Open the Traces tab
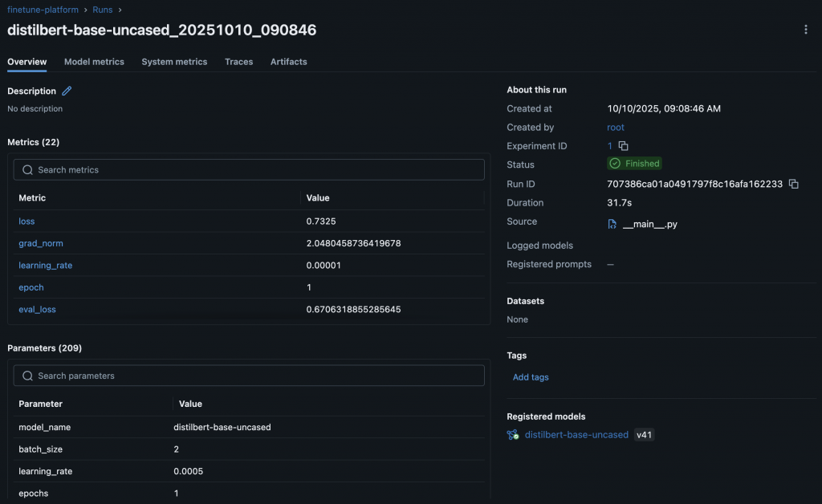Image resolution: width=822 pixels, height=504 pixels. pos(238,62)
